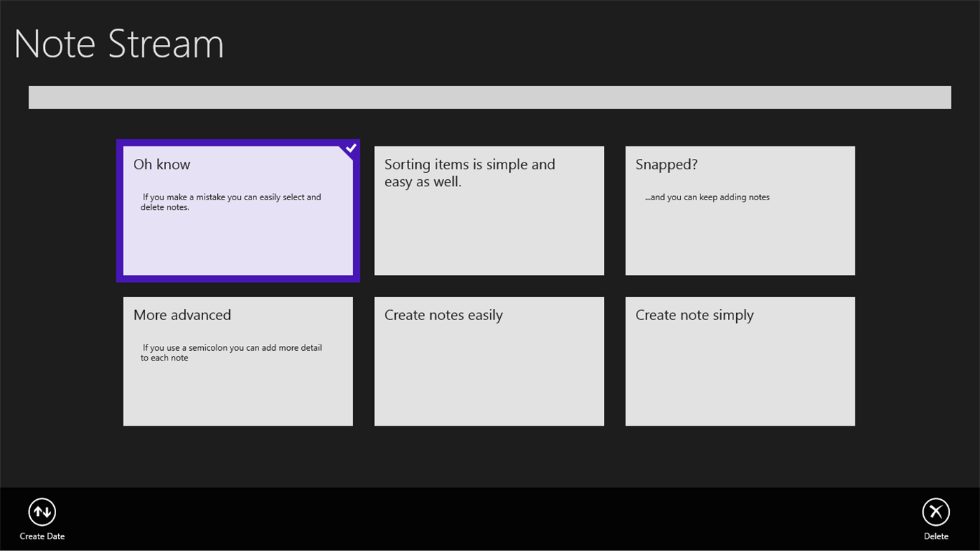The height and width of the screenshot is (551, 980).
Task: Select the 'Create notes easily' note tile
Action: pyautogui.click(x=489, y=361)
